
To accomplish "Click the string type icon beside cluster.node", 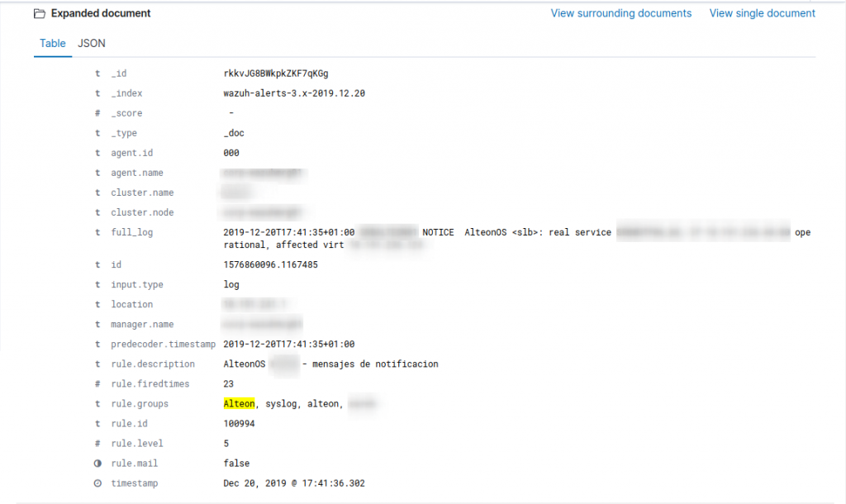I will [97, 212].
